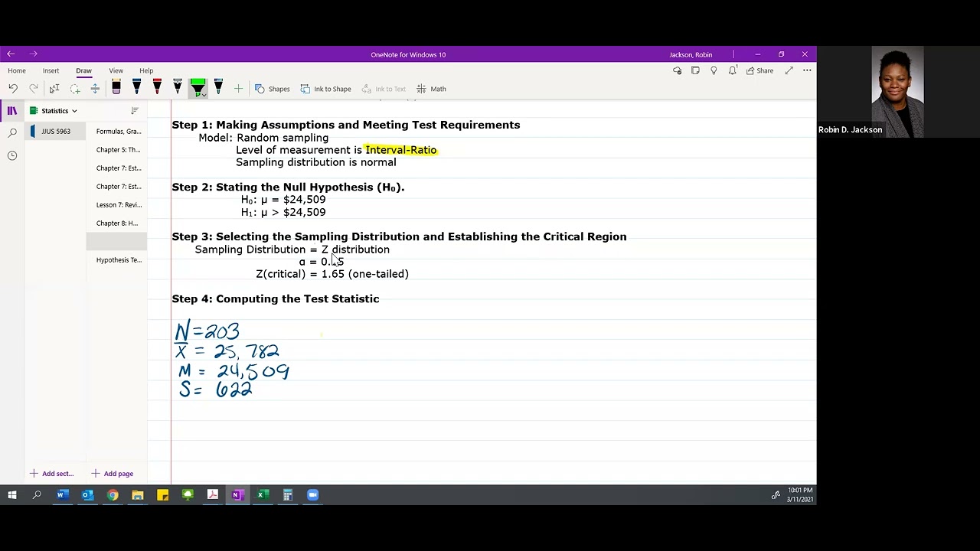980x551 pixels.
Task: Pick the blue pen
Action: pyautogui.click(x=136, y=88)
